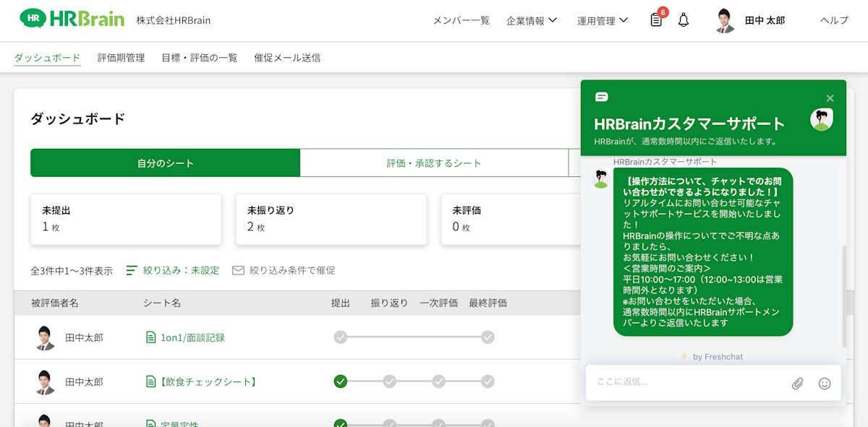
Task: Focus the ここに返信... reply field
Action: 687,382
